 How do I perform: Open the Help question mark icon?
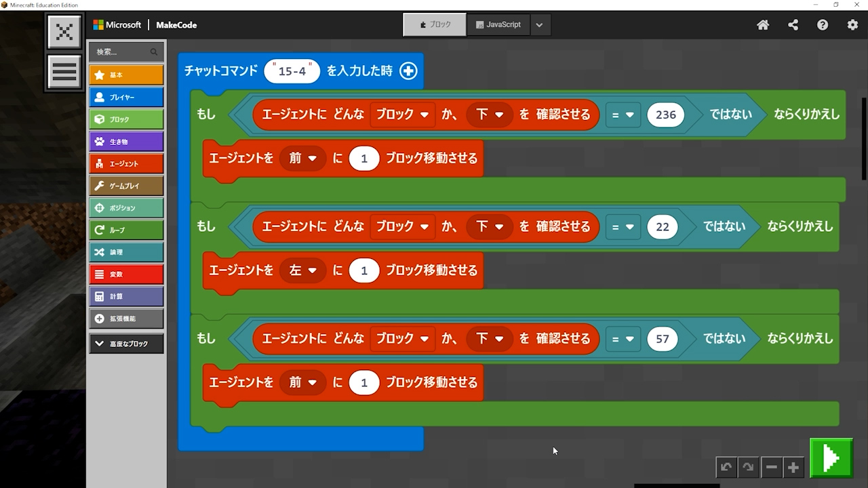823,25
